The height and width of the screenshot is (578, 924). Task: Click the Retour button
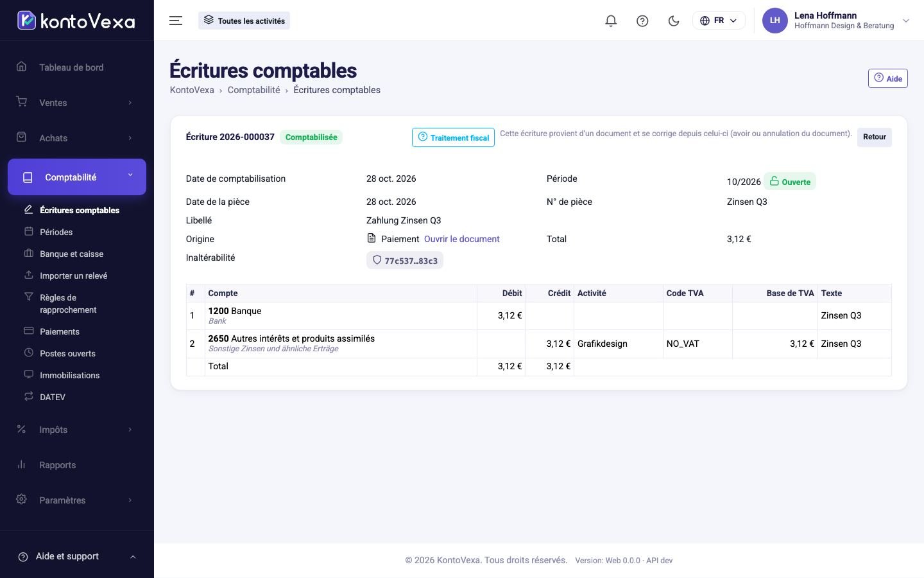tap(874, 137)
